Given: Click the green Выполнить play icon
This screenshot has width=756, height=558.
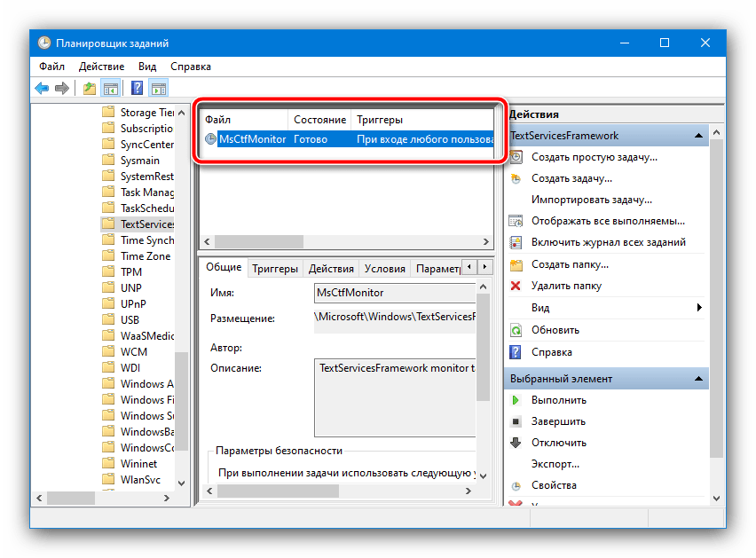Looking at the screenshot, I should [516, 400].
